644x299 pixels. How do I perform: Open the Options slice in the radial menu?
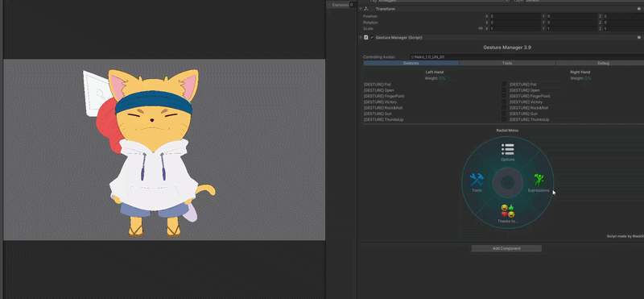tap(508, 152)
